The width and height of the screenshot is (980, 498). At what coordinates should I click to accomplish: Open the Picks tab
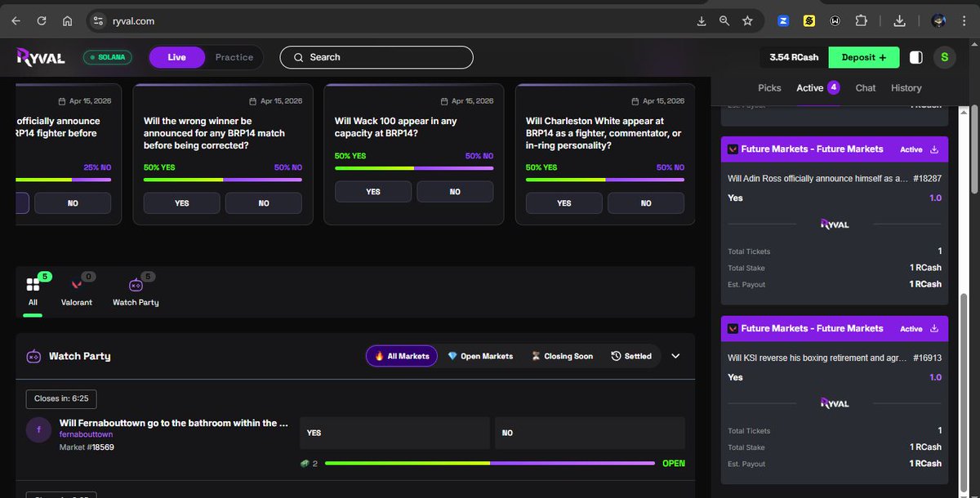point(769,88)
